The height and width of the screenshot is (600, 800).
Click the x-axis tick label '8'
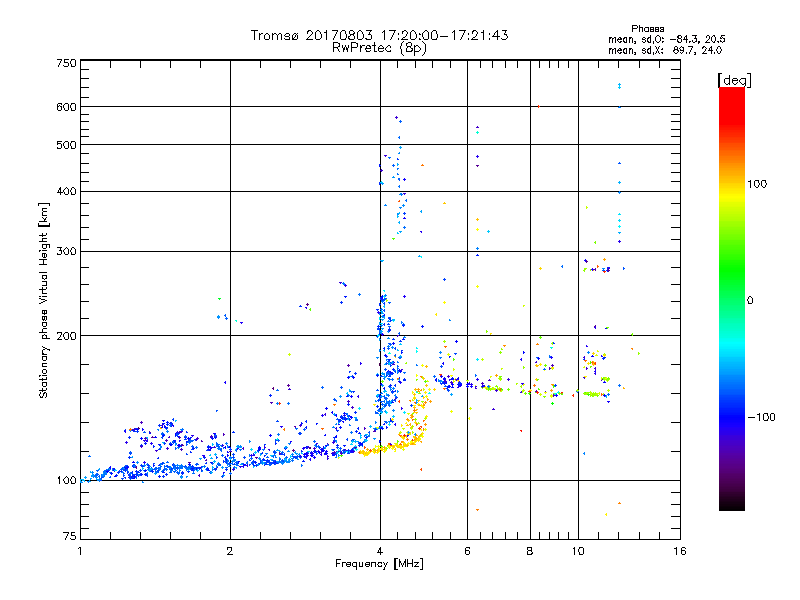coord(530,551)
